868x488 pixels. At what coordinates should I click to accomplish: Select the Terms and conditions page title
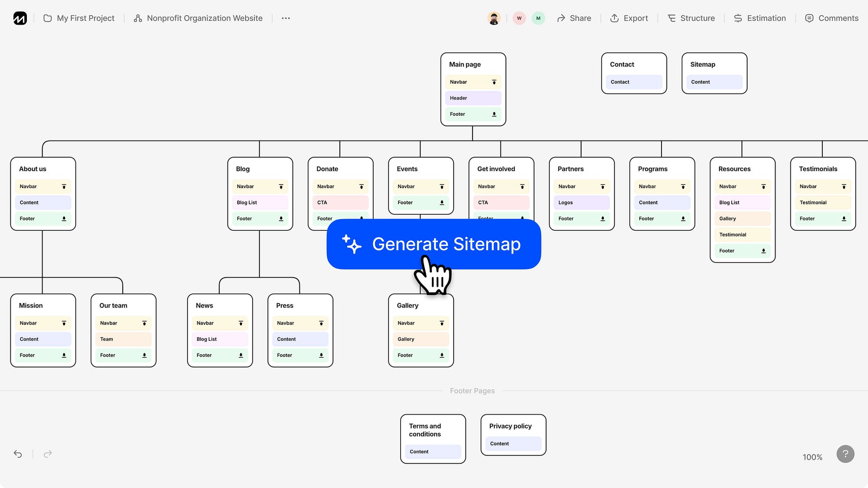425,430
